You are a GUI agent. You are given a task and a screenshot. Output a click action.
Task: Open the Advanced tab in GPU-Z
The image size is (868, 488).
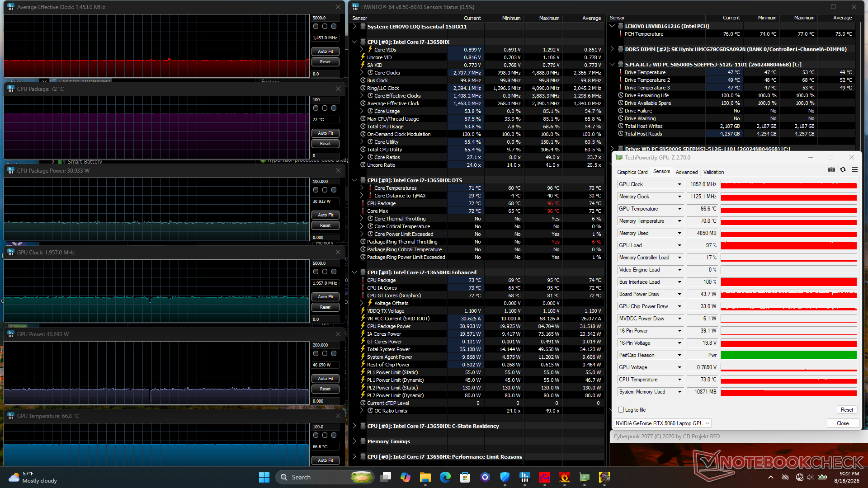coord(687,172)
